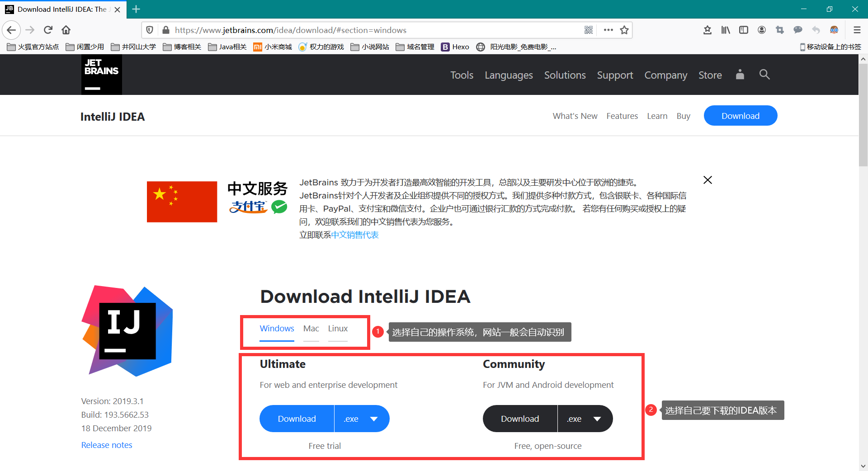Image resolution: width=868 pixels, height=471 pixels.
Task: Download the Ultimate edition
Action: click(297, 419)
